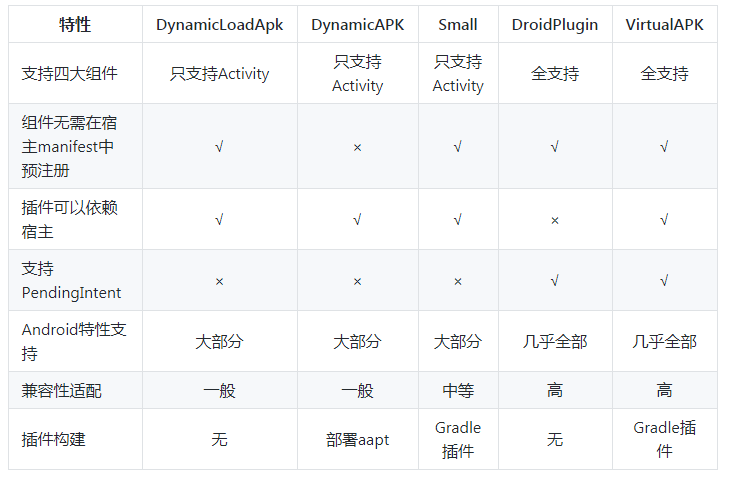Click 大部分 under DynamicAPK
736x482 pixels.
[x=358, y=341]
